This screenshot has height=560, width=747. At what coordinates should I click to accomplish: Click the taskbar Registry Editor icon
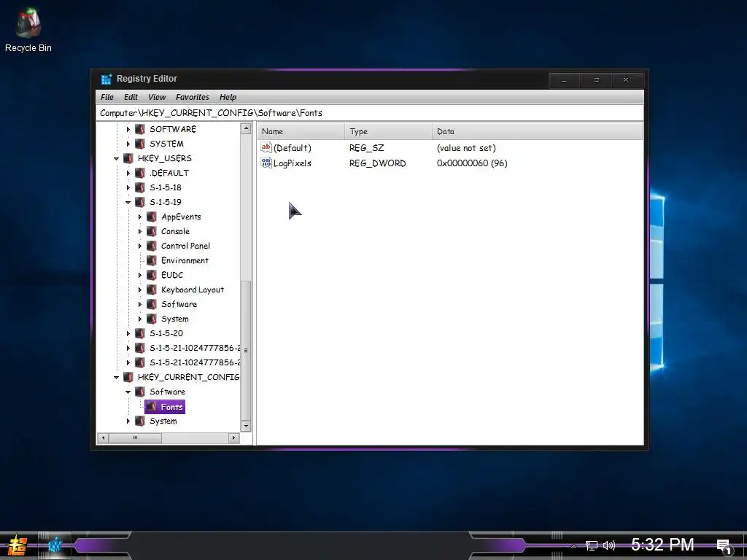point(55,545)
